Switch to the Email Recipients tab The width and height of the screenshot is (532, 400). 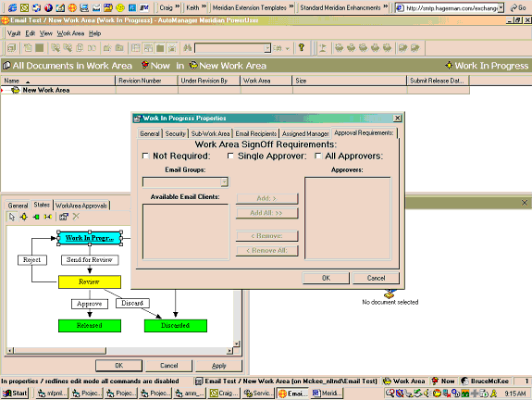(255, 133)
